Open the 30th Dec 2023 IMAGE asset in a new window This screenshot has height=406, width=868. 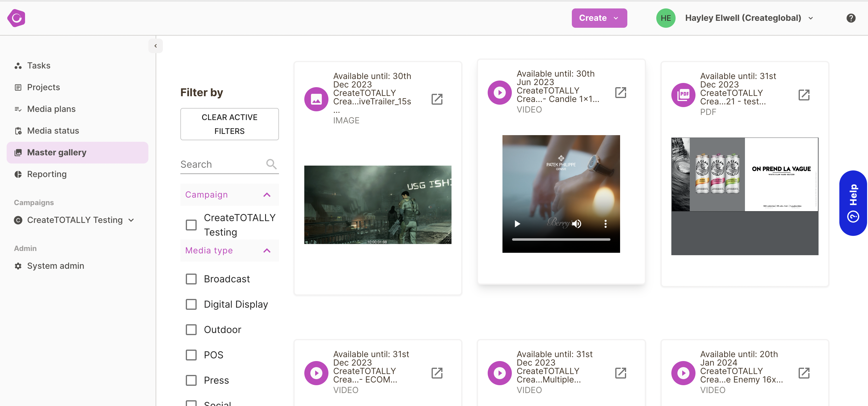437,99
